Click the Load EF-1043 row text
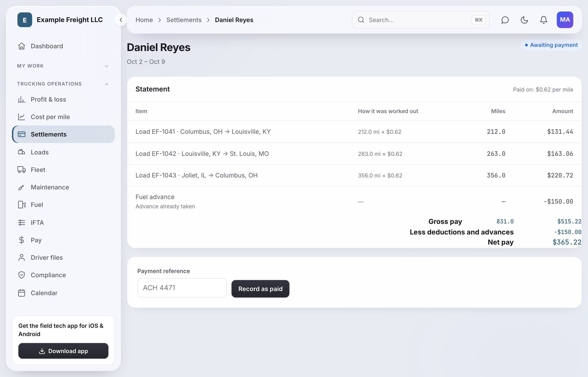The height and width of the screenshot is (377, 588). [196, 175]
